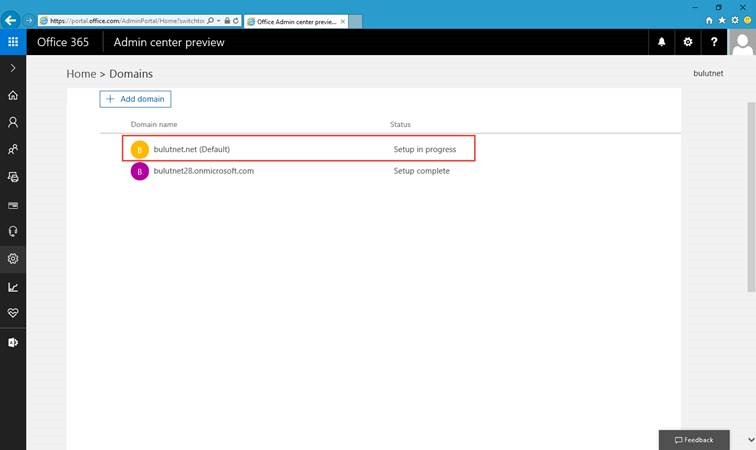756x450 pixels.
Task: Open the user profile avatar
Action: pyautogui.click(x=742, y=42)
